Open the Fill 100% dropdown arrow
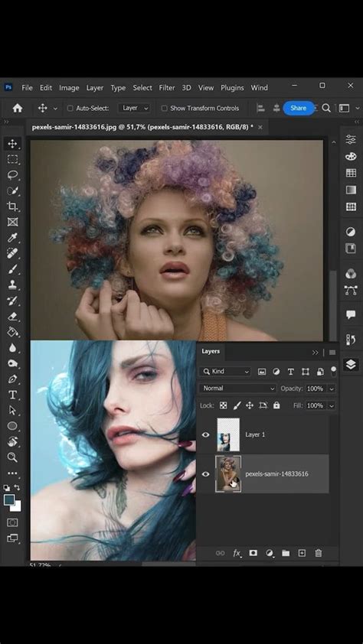This screenshot has width=363, height=644. (332, 405)
